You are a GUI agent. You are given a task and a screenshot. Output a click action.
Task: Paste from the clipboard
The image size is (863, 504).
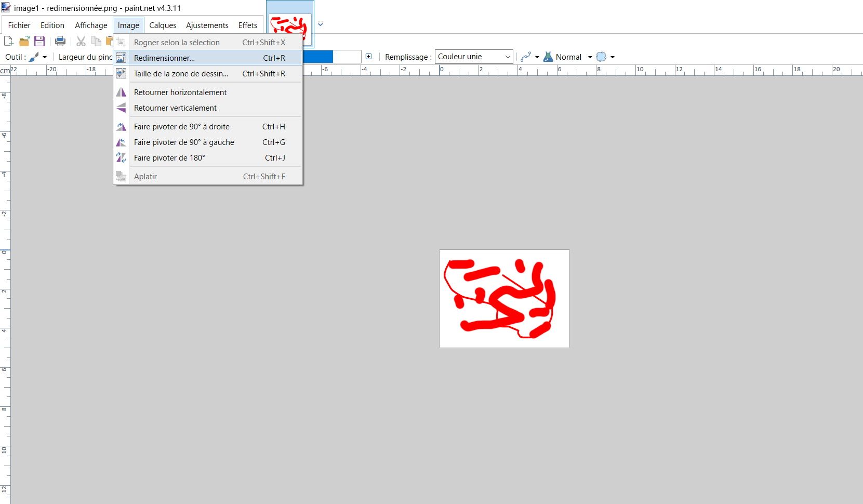(110, 41)
